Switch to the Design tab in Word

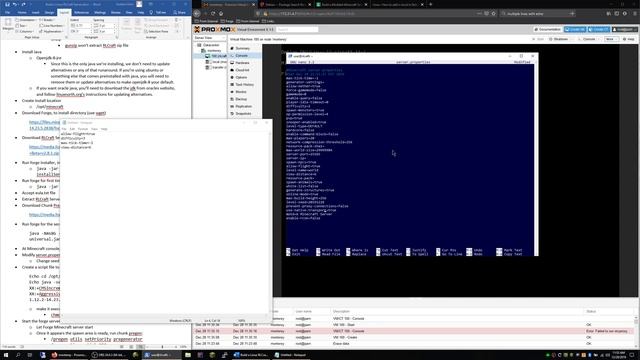click(49, 13)
